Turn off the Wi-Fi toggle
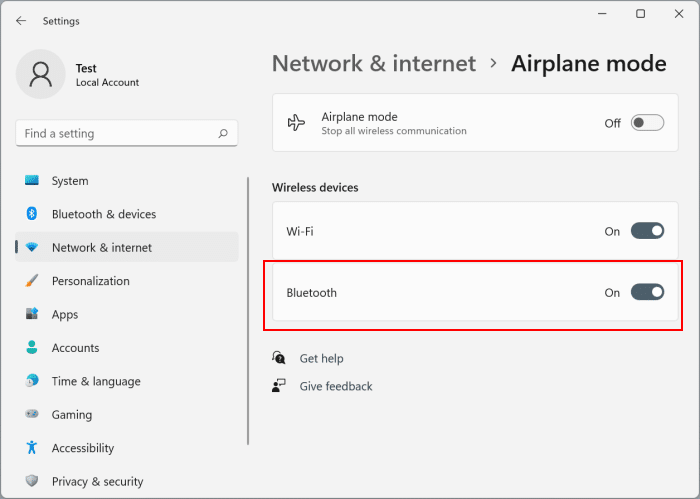The width and height of the screenshot is (700, 499). pyautogui.click(x=647, y=231)
